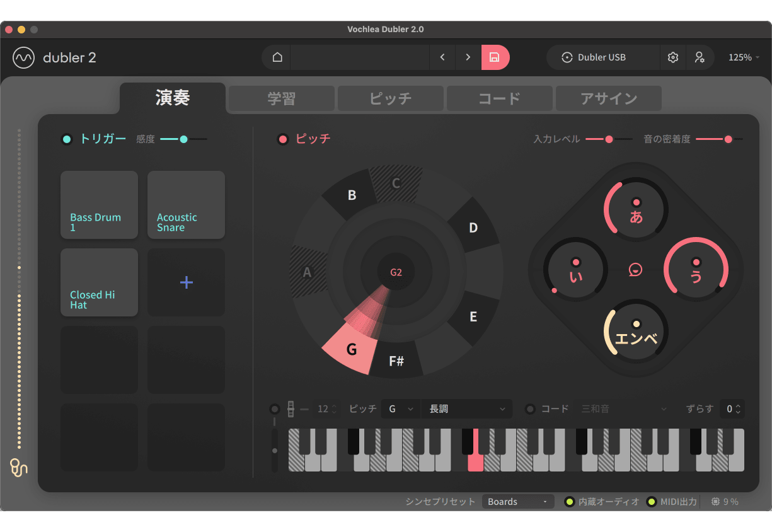Image resolution: width=772 pixels, height=532 pixels.
Task: Click the pitch bend fader icon
Action: (x=291, y=408)
